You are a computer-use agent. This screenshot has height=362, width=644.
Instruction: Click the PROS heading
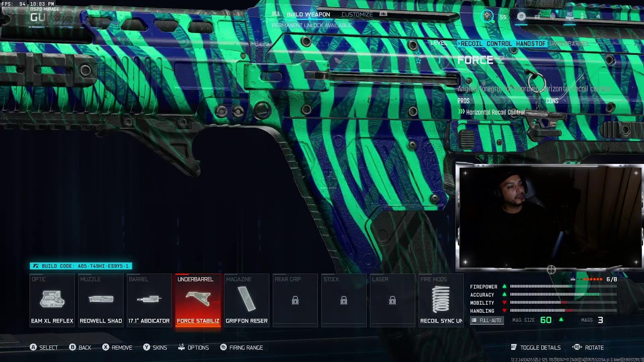point(463,101)
